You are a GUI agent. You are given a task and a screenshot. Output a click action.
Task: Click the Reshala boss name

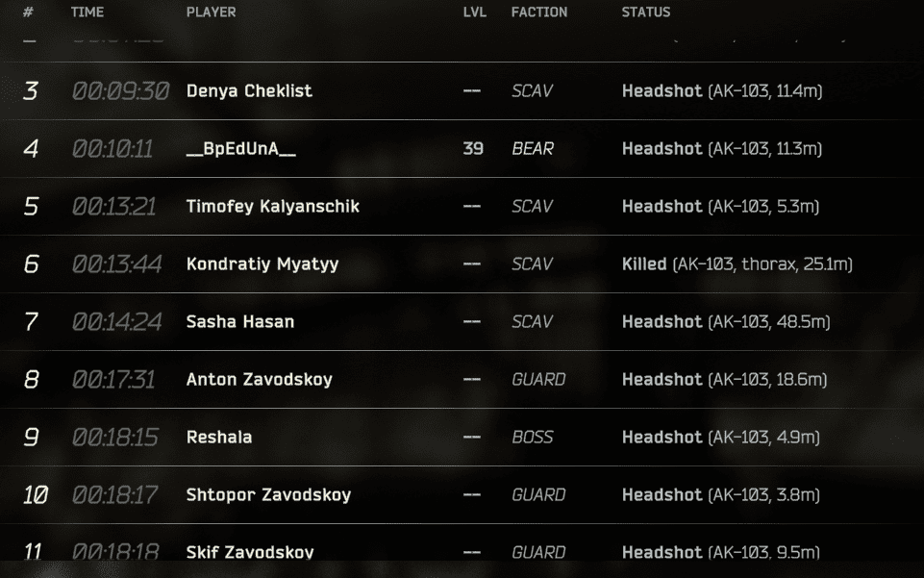click(x=219, y=438)
